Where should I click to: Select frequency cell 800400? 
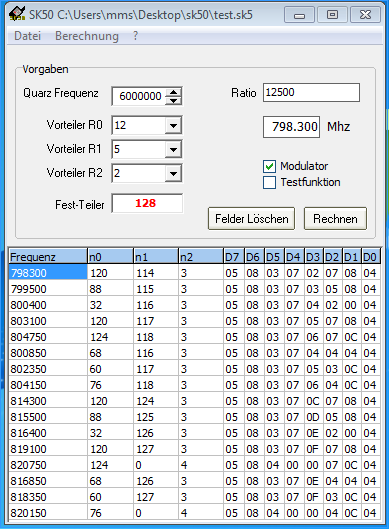point(48,305)
